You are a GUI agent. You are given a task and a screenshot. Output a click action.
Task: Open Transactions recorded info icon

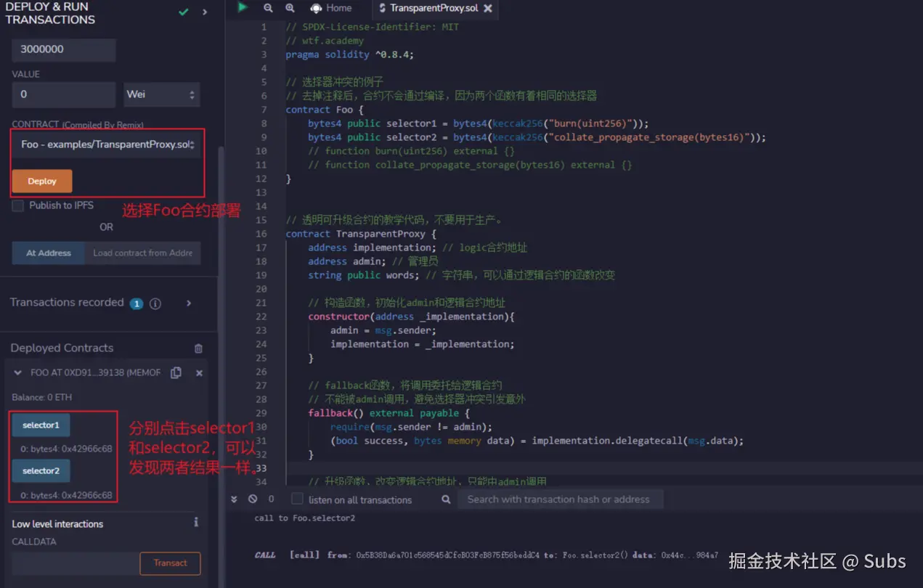tap(155, 303)
